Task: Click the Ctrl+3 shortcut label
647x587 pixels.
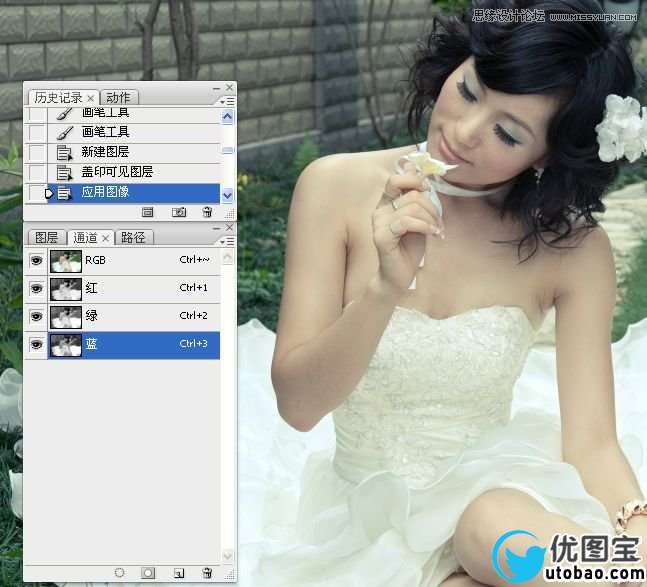Action: [x=194, y=344]
